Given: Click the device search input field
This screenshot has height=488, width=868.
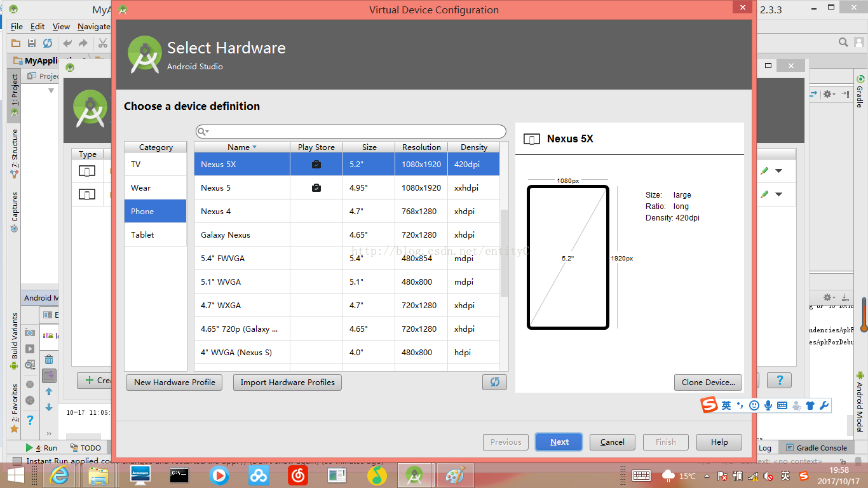Looking at the screenshot, I should 351,132.
